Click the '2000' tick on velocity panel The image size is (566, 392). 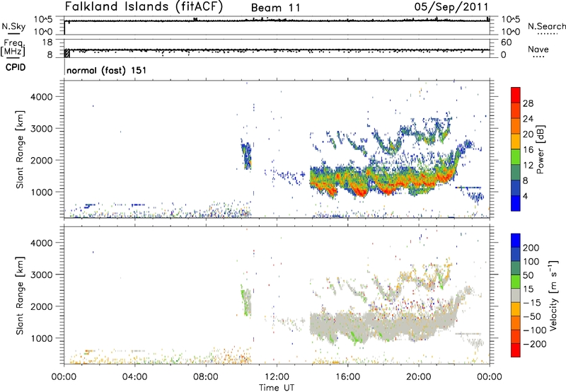[x=42, y=306]
